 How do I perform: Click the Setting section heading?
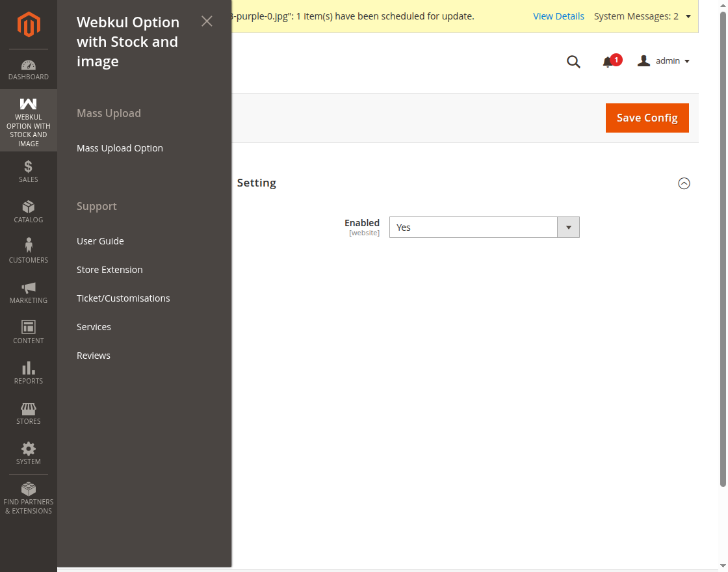click(256, 183)
